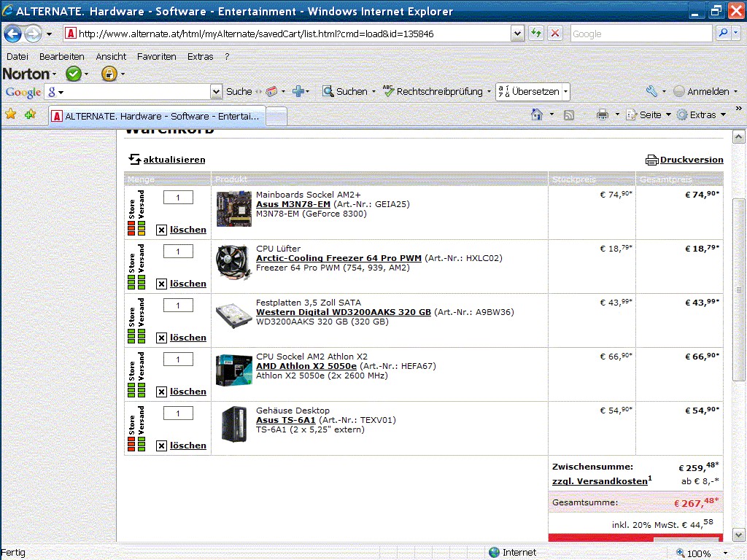Click the Norton padlock icon
Image resolution: width=747 pixels, height=560 pixels.
(x=109, y=74)
